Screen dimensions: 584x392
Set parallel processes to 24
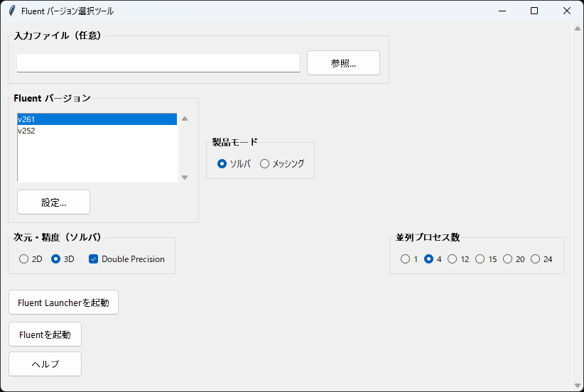click(541, 259)
